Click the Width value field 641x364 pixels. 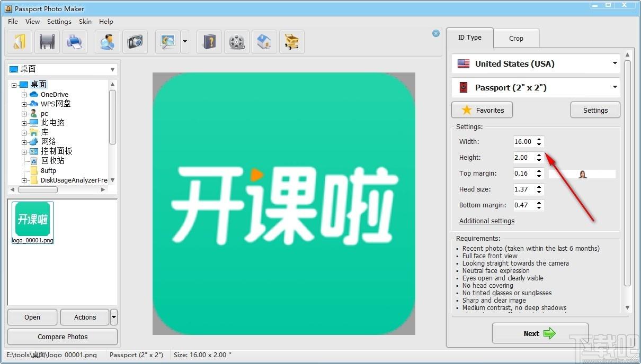pyautogui.click(x=524, y=141)
